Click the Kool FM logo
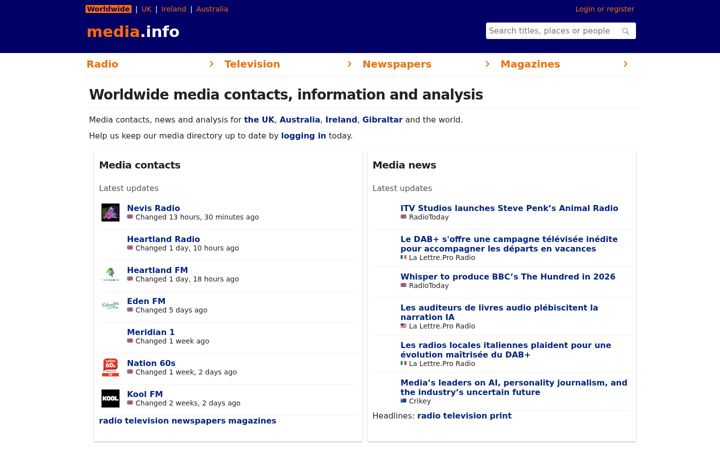Image resolution: width=720 pixels, height=450 pixels. tap(110, 399)
